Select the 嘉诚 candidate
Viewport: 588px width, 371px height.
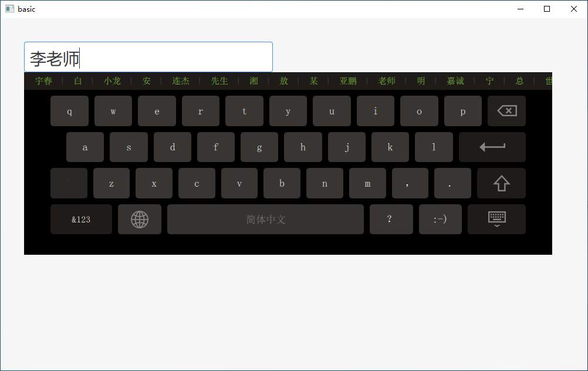[455, 81]
